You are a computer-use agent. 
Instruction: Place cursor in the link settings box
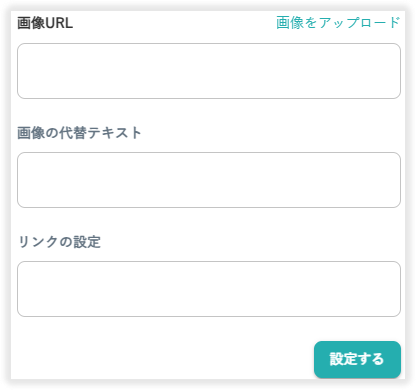coord(209,289)
